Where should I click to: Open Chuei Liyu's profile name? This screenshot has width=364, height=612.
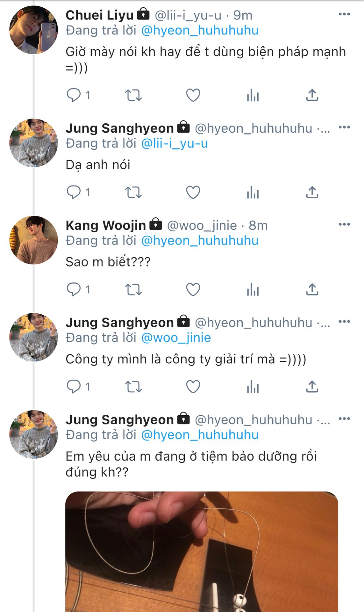point(99,15)
